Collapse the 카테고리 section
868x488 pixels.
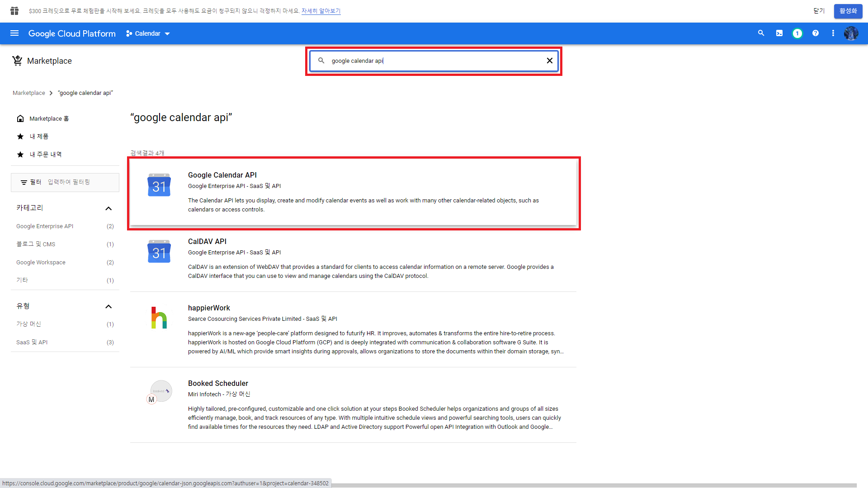pos(108,208)
